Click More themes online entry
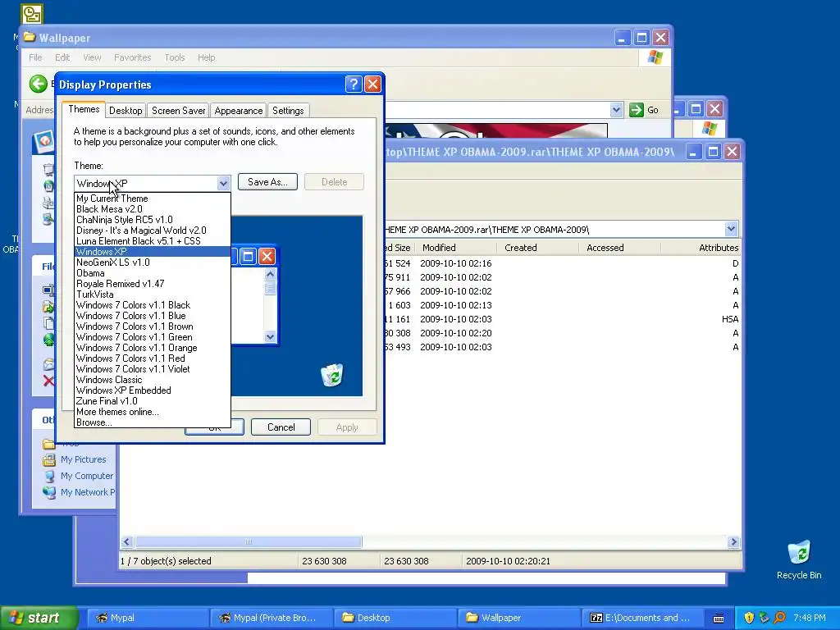Screen dimensions: 840x630 click(x=152, y=412)
